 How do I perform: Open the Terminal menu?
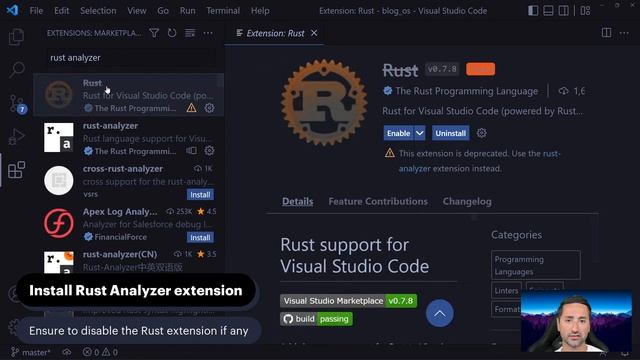pos(223,11)
